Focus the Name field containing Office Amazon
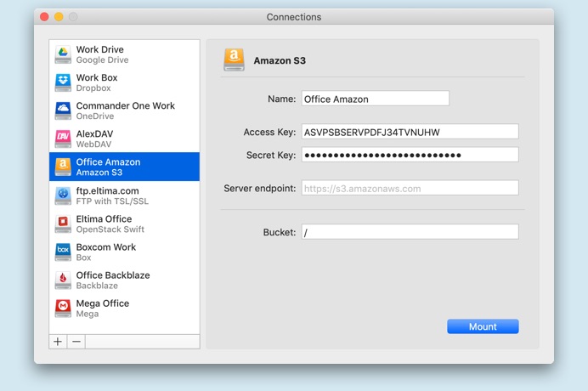Screen dimensions: 588x391 pos(376,99)
